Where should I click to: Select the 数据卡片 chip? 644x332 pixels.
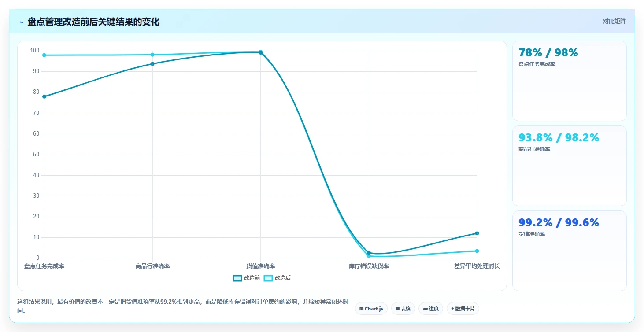[463, 309]
